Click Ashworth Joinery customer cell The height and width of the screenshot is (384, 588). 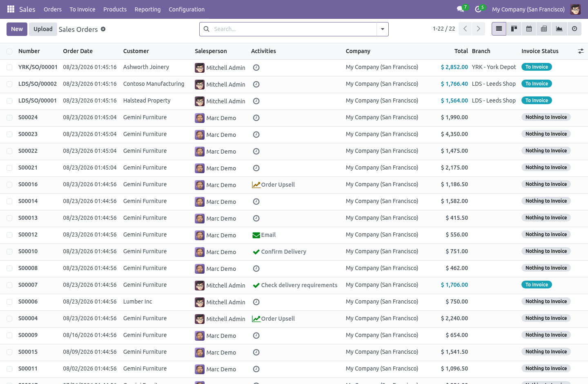(x=146, y=67)
